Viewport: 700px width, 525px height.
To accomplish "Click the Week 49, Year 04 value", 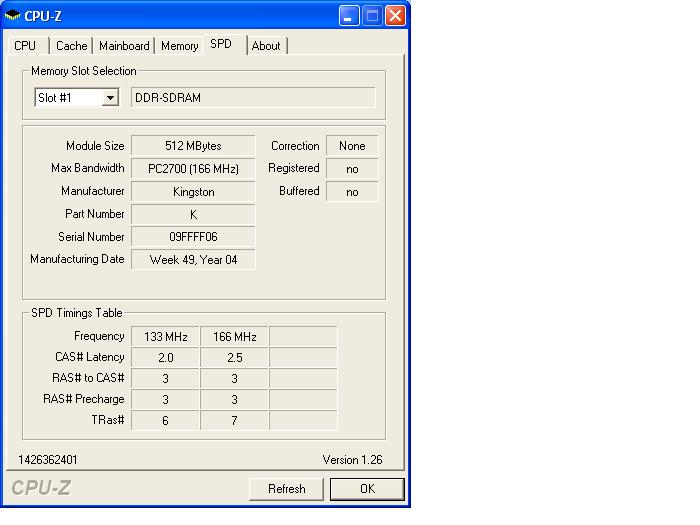I will point(193,260).
